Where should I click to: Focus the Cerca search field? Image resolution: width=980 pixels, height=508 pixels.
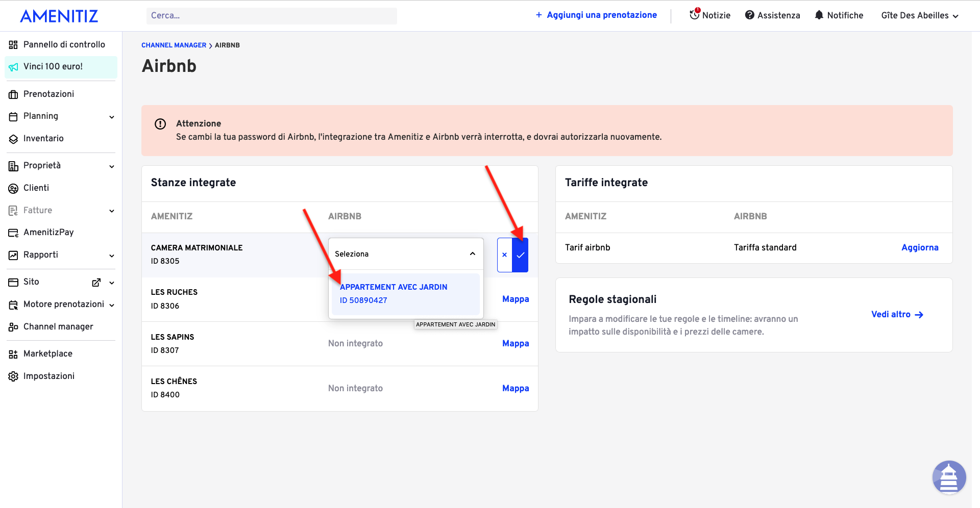click(x=272, y=15)
